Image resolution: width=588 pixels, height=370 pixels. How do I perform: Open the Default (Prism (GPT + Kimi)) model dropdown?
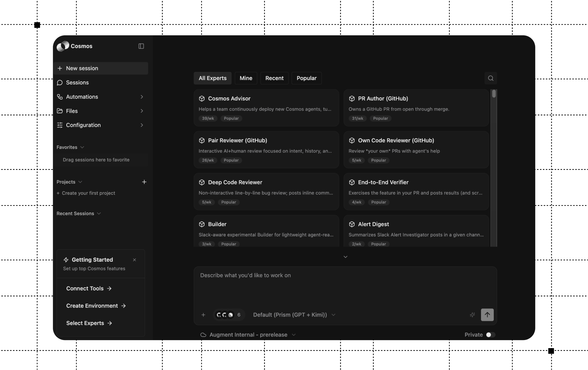[x=294, y=315]
